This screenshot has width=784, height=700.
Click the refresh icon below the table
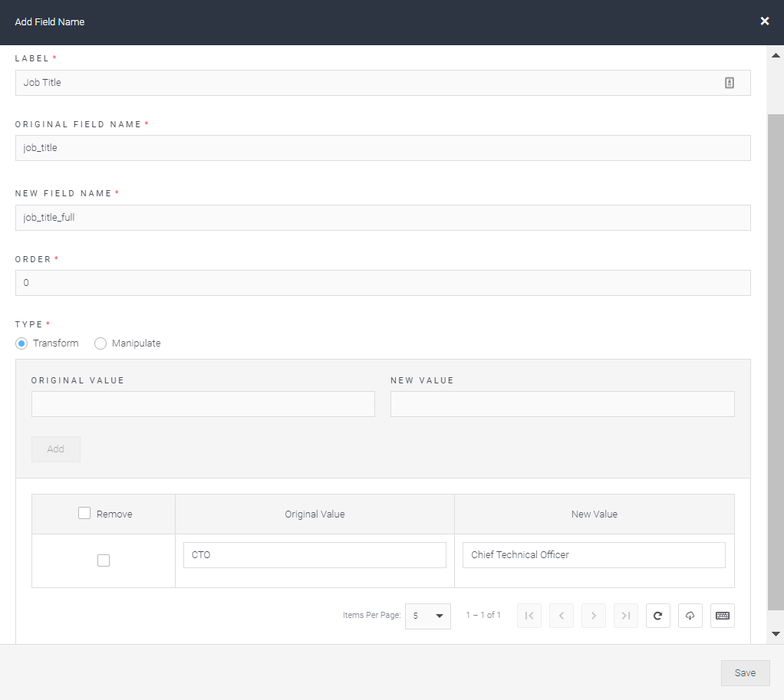657,616
